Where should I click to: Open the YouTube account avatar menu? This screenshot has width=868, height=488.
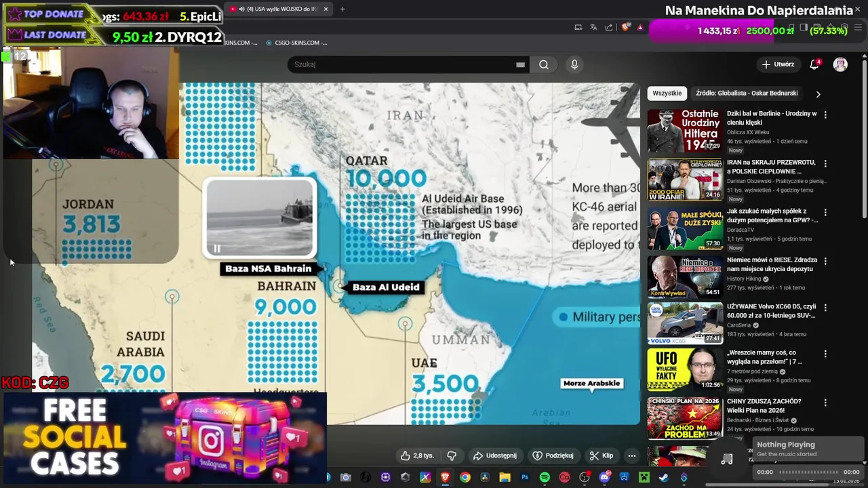pyautogui.click(x=840, y=64)
